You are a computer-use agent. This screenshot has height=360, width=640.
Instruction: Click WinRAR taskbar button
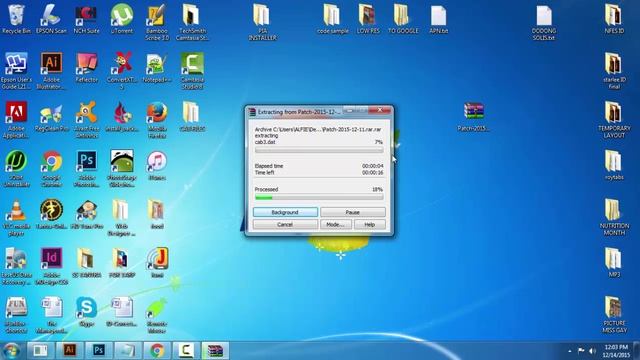[x=215, y=350]
